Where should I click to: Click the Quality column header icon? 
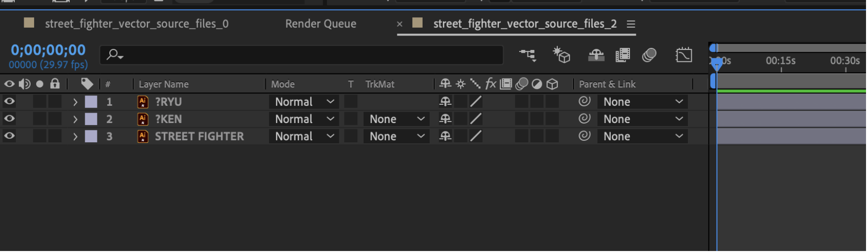[476, 84]
